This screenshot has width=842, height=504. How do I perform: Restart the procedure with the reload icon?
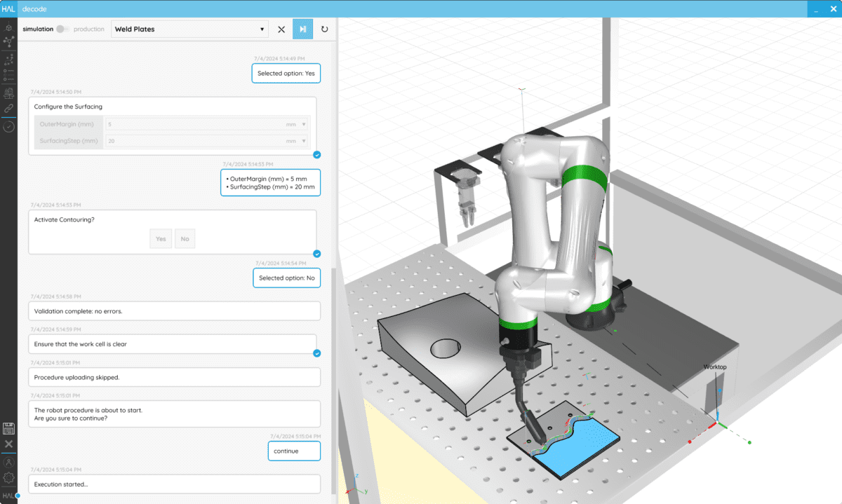(x=323, y=29)
